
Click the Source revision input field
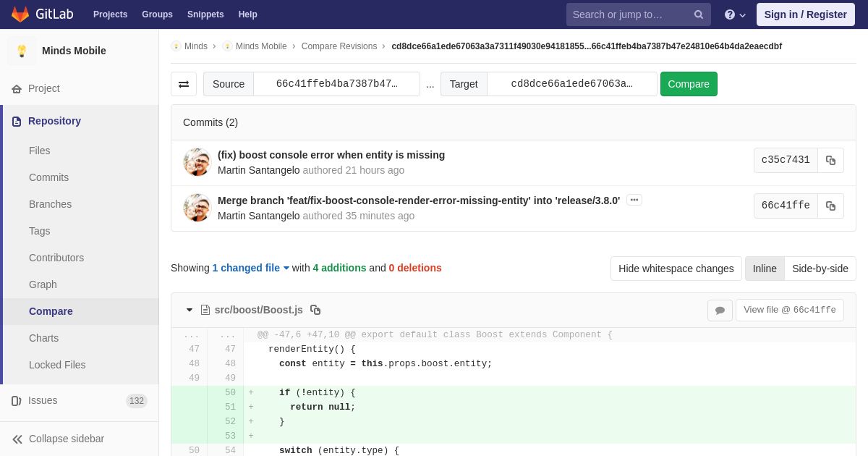[336, 84]
